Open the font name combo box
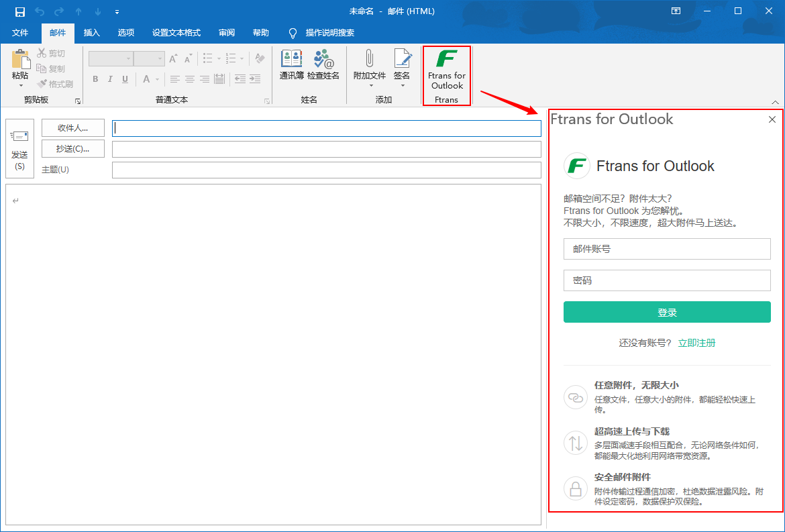The image size is (785, 532). (x=111, y=58)
